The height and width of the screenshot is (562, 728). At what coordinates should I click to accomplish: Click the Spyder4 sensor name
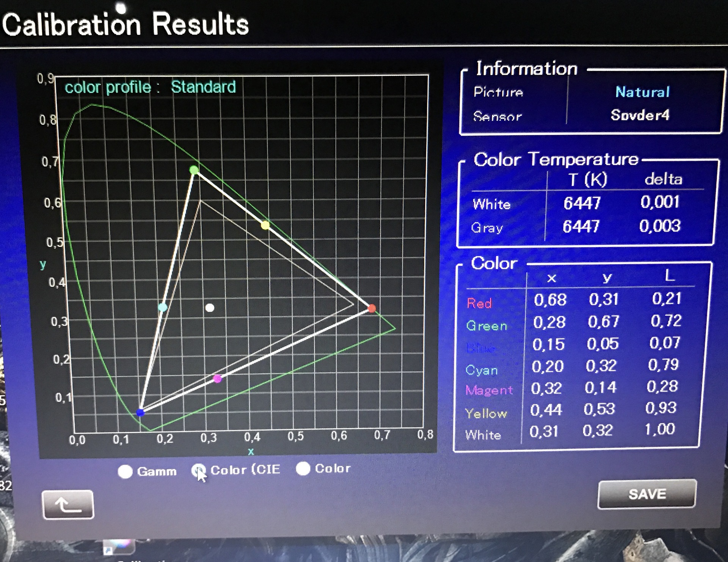(x=640, y=115)
